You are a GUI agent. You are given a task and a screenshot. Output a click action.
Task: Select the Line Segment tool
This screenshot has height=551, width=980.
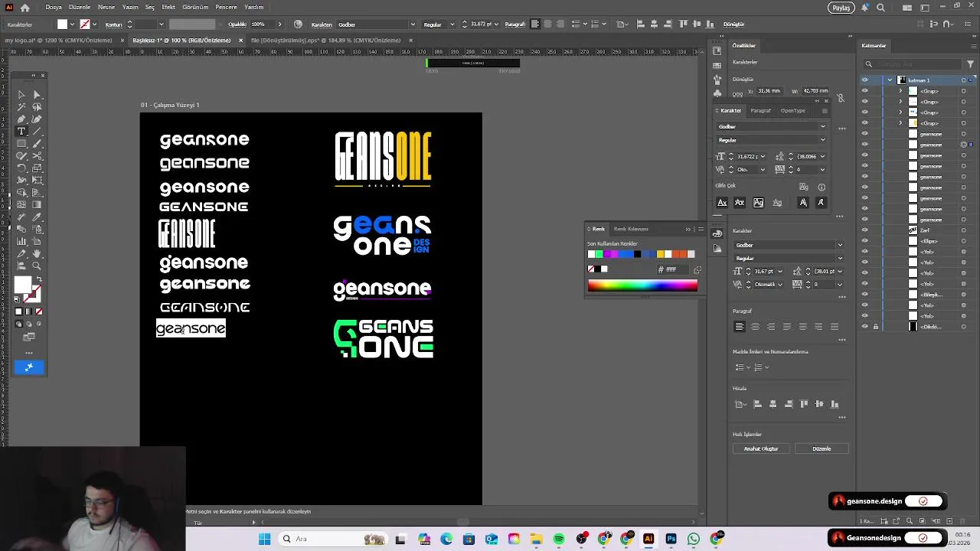click(x=37, y=132)
